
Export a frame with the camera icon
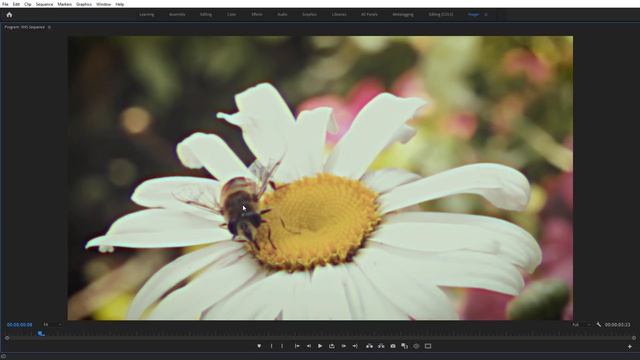[x=393, y=346]
